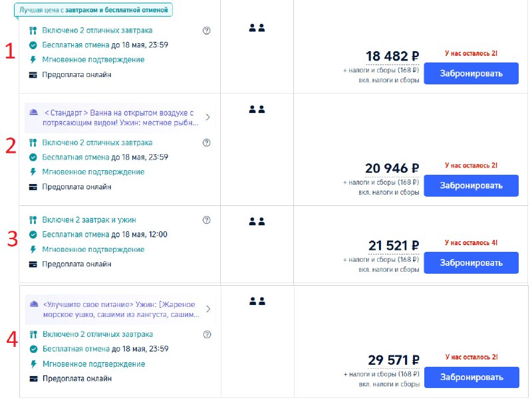Open the 'Стандарт' bath-with-view offer description
The width and height of the screenshot is (532, 400).
120,118
